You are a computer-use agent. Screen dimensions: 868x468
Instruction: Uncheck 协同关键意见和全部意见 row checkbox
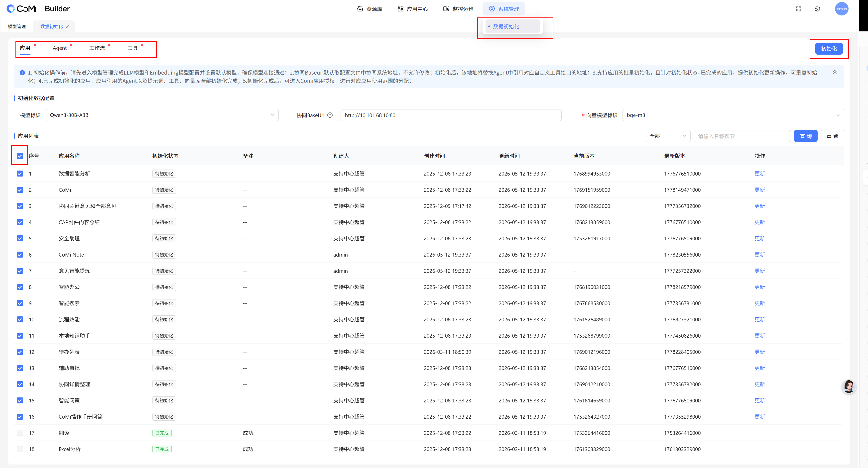(20, 206)
